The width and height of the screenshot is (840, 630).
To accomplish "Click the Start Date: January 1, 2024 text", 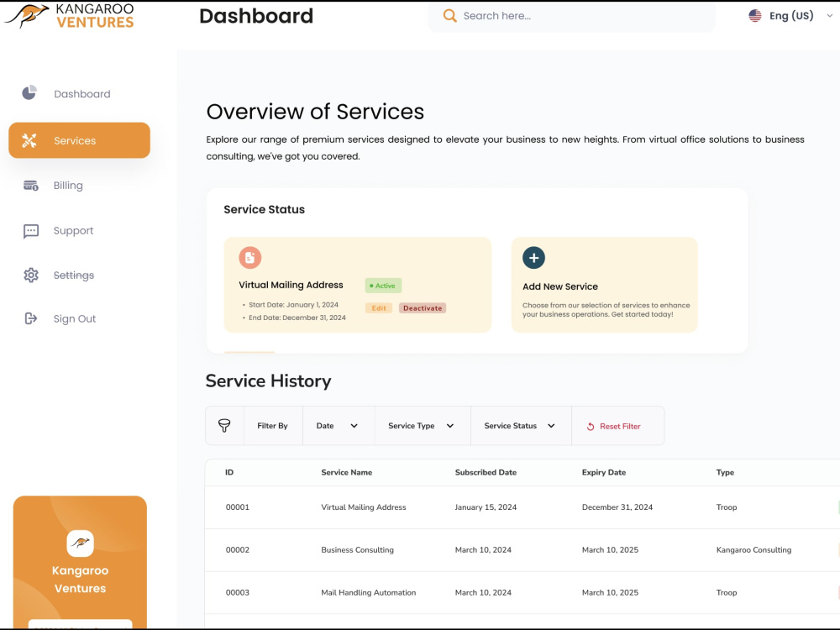I will click(x=293, y=305).
